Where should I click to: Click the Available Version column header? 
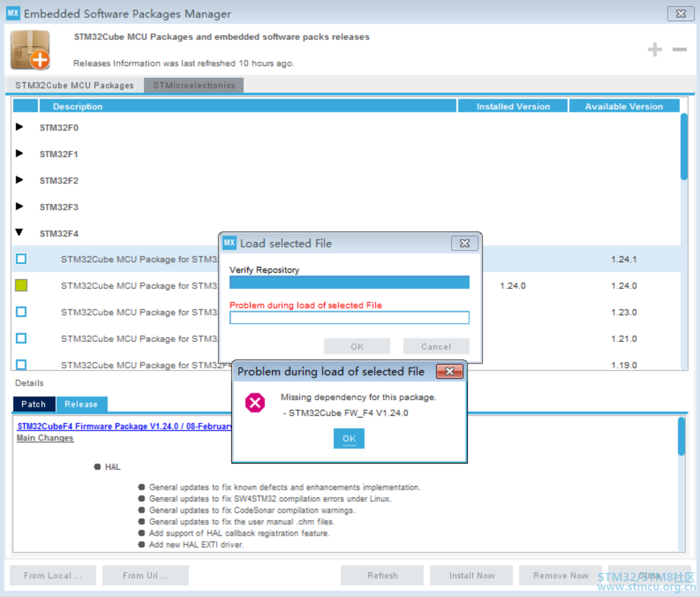624,106
